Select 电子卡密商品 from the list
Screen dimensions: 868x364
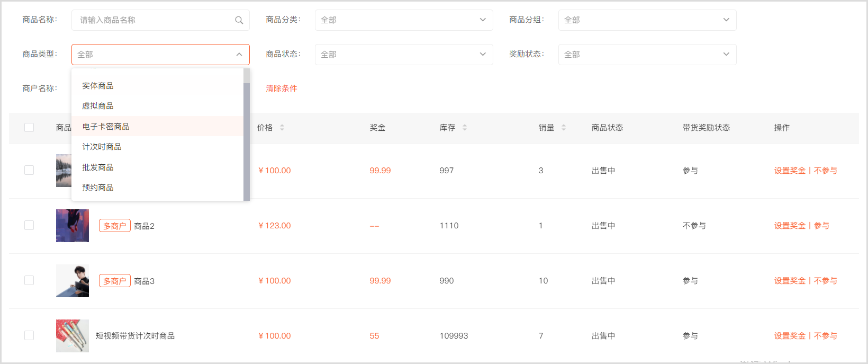tap(106, 127)
